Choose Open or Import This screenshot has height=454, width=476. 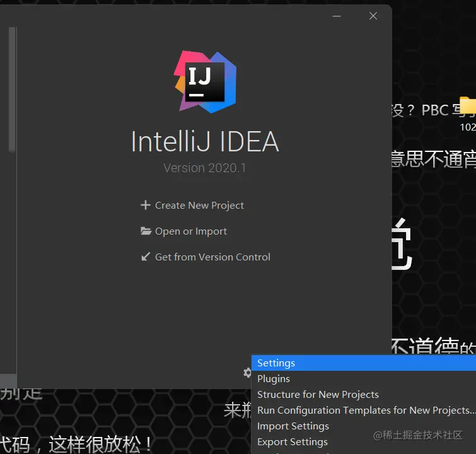191,231
